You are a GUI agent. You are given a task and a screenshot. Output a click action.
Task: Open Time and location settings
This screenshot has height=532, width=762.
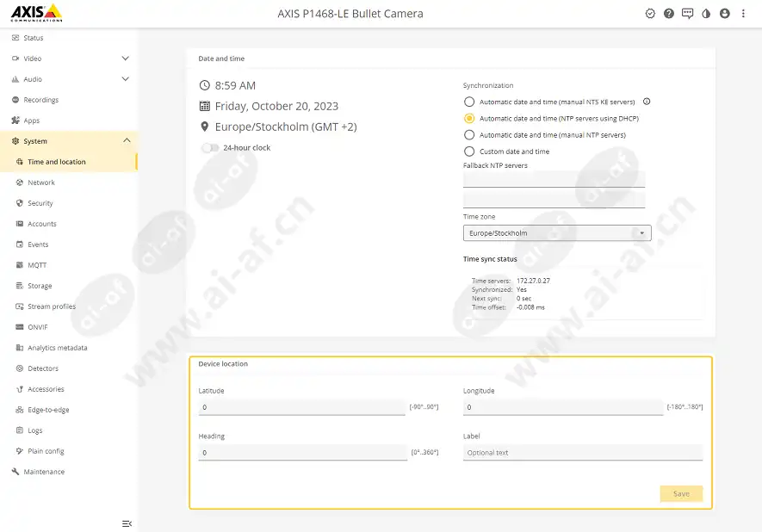(69, 162)
